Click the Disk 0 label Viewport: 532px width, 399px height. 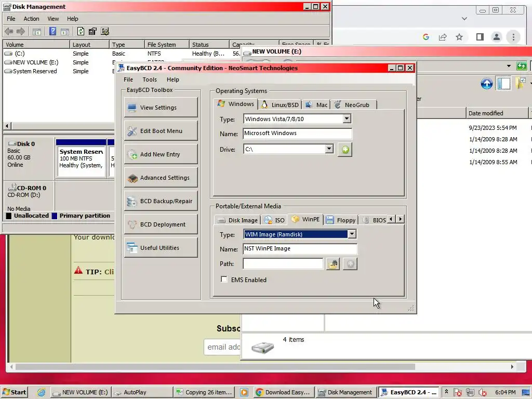(26, 144)
